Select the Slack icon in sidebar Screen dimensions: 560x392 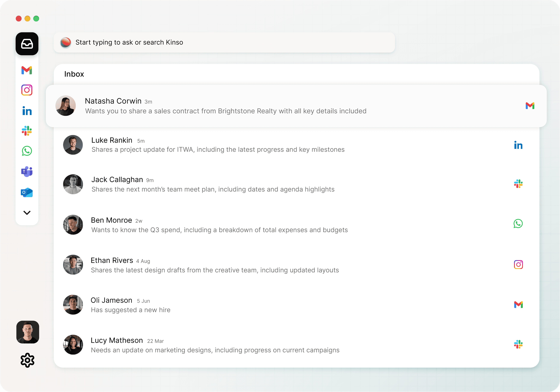(27, 131)
